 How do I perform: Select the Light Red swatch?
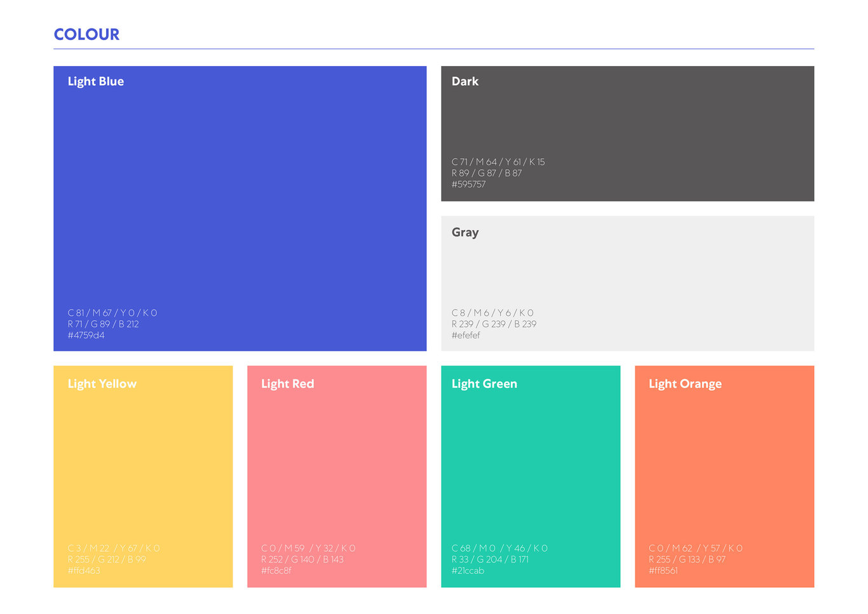tap(337, 476)
